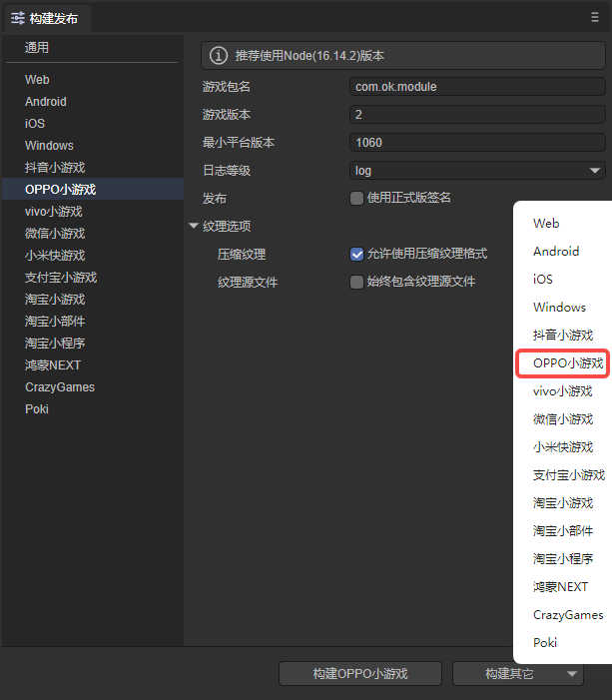Choose 微信小游戏 in the popup menu
Viewport: 612px width, 700px height.
pos(562,419)
